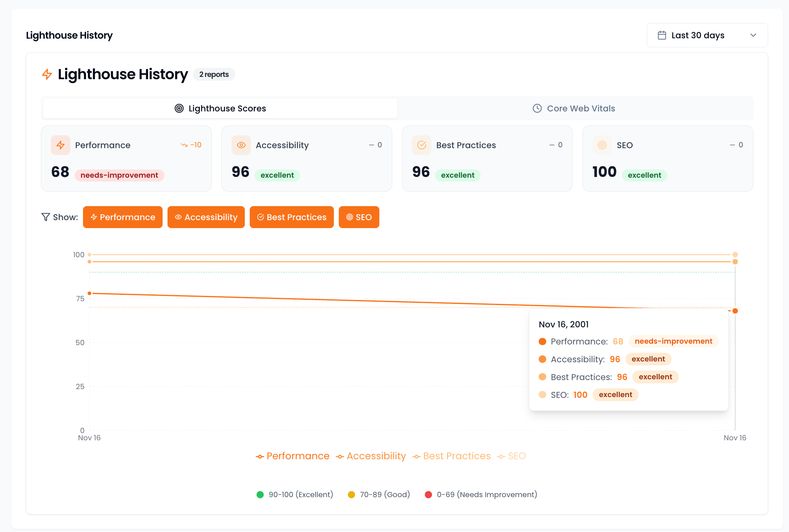The height and width of the screenshot is (532, 789).
Task: Click the red 0-69 (Needs Improvement) color dot
Action: (x=428, y=494)
